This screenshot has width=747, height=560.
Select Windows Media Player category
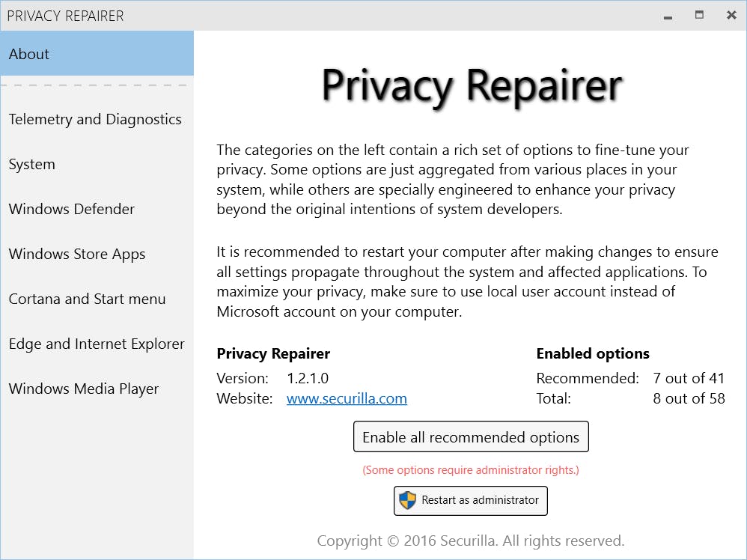click(x=84, y=389)
